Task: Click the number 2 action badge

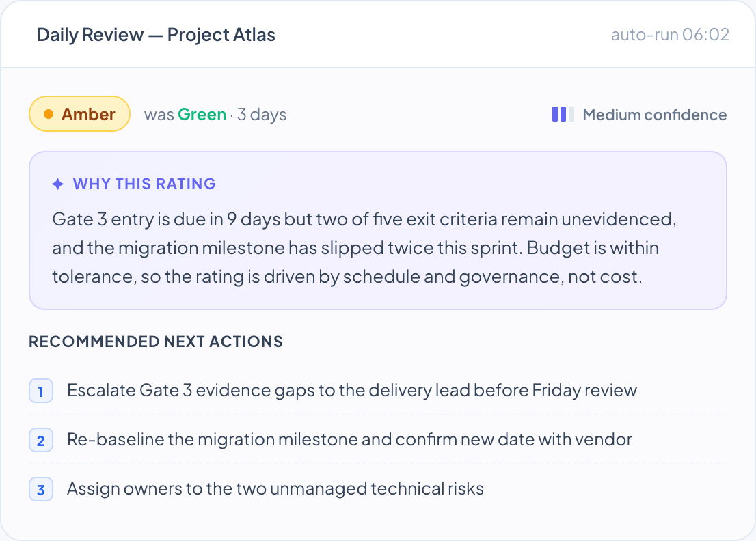Action: [x=41, y=441]
